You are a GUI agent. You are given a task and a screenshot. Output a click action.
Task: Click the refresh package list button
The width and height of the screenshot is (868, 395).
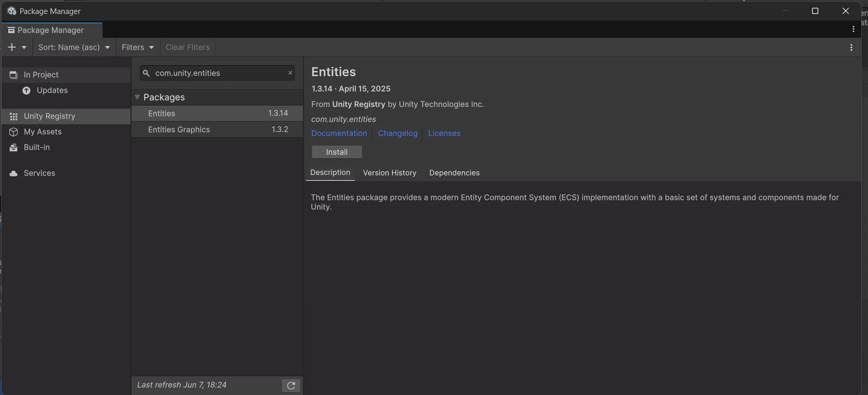coord(291,385)
